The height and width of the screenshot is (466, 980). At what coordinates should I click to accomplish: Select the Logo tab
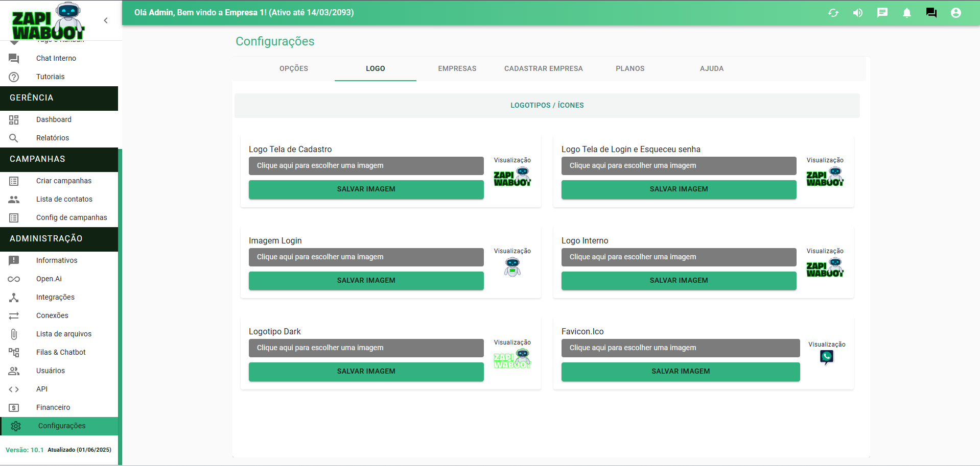coord(376,68)
